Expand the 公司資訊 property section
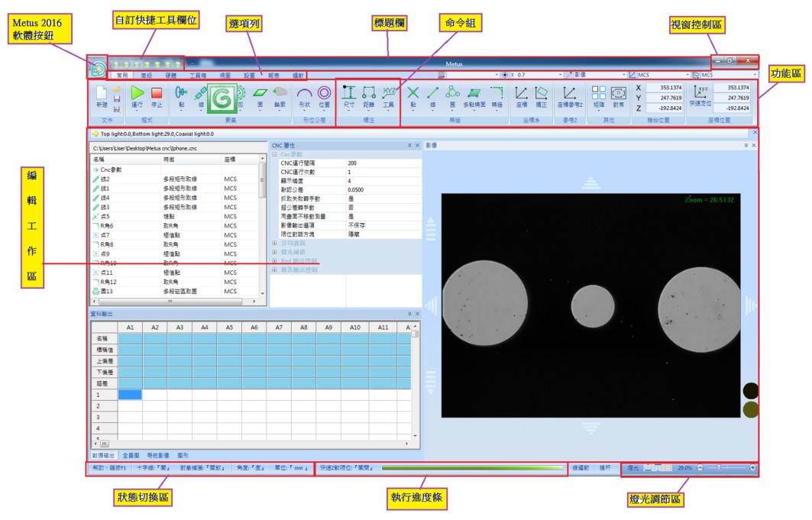This screenshot has width=812, height=520. (274, 243)
